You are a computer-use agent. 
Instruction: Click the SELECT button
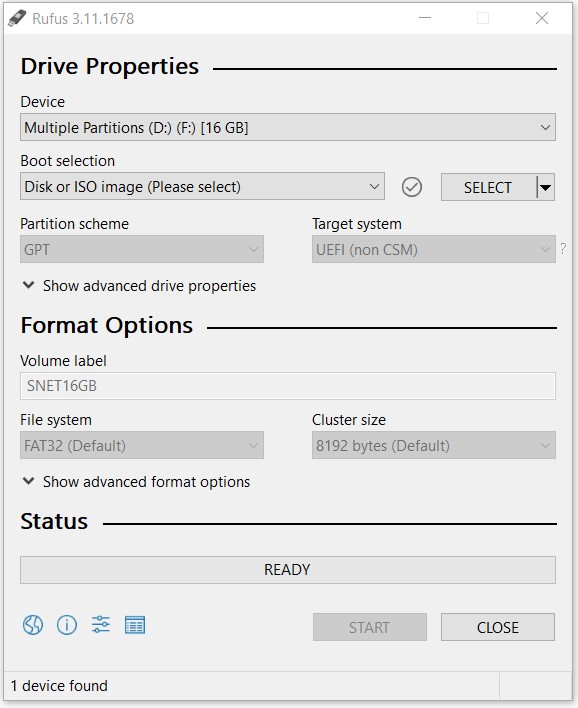tap(488, 187)
